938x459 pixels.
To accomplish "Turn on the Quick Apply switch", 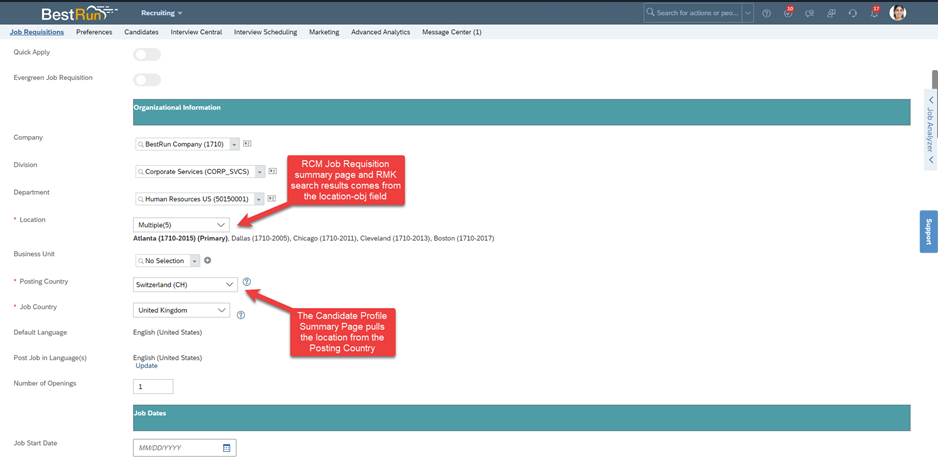I will [x=147, y=54].
